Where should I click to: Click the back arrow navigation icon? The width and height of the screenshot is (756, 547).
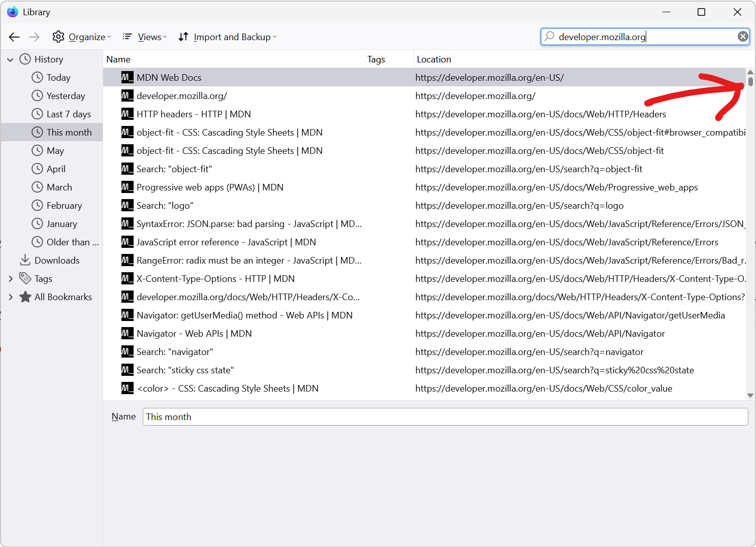(14, 37)
